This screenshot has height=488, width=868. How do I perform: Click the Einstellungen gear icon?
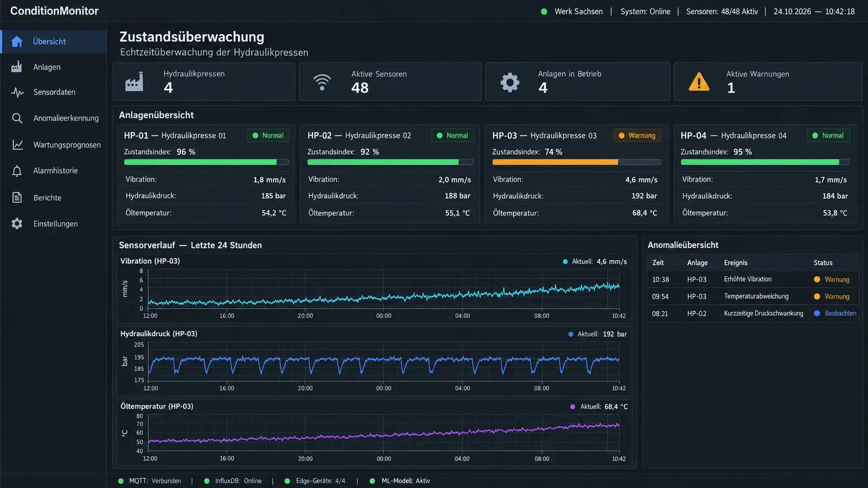point(17,223)
